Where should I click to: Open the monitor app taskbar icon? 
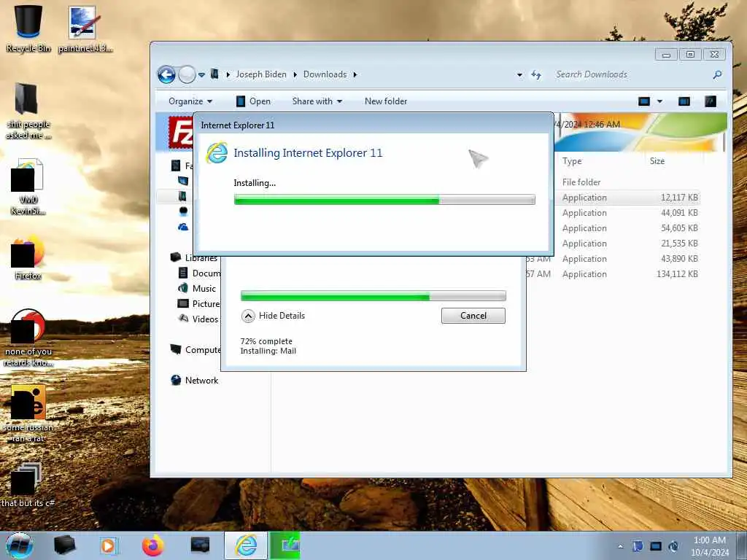point(200,545)
